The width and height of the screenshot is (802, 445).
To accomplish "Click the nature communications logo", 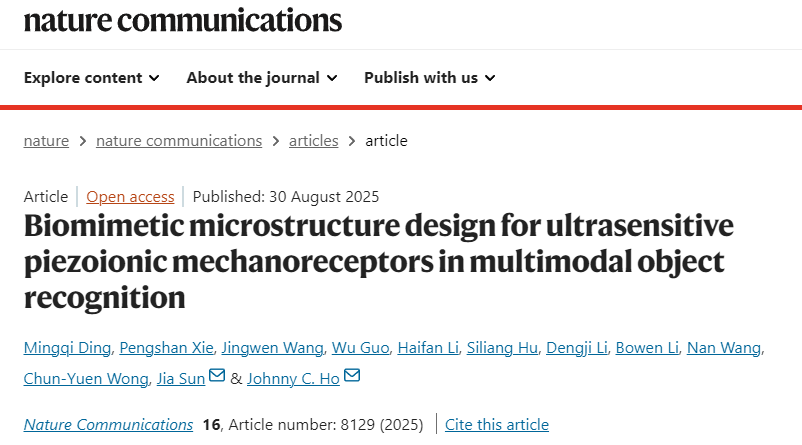I will [x=183, y=21].
